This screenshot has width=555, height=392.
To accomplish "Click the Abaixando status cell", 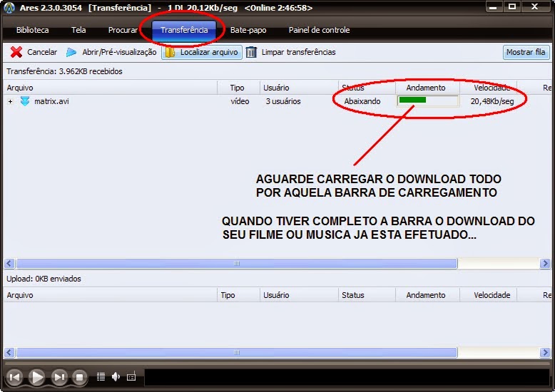I will tap(362, 101).
